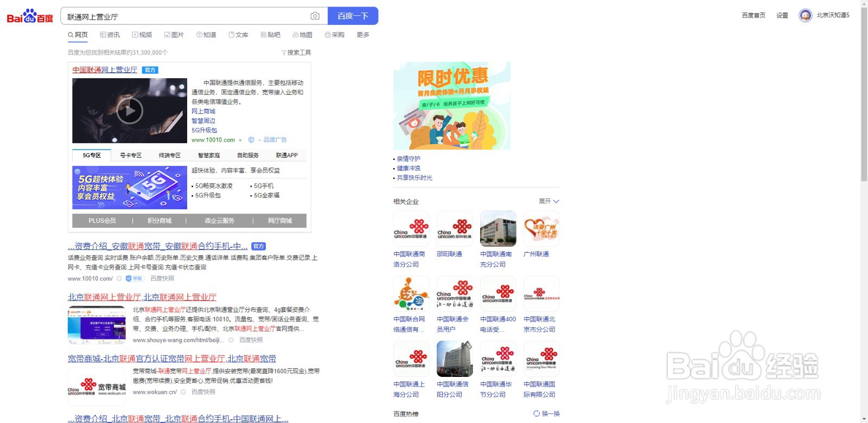Click 限时优惠 advertisement banner
868x423 pixels.
[452, 106]
